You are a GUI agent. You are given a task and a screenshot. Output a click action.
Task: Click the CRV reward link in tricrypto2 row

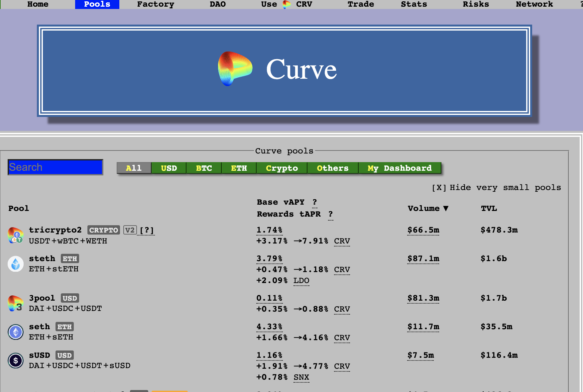[342, 241]
